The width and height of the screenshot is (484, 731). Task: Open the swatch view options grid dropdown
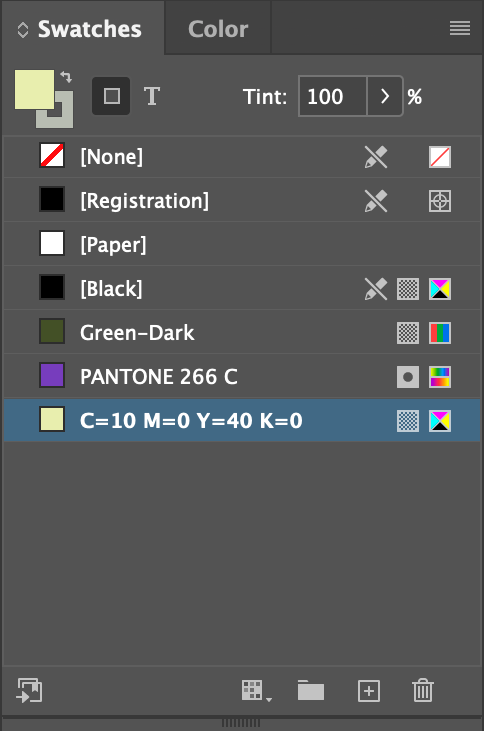click(256, 690)
